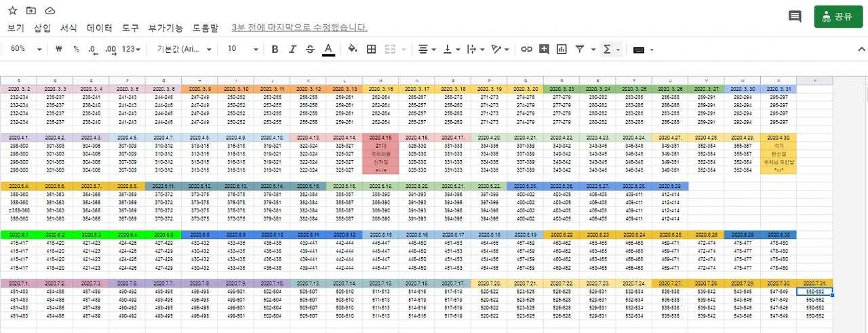This screenshot has height=333, width=868.
Task: Select the cell reading 석가
Action: coord(778,146)
